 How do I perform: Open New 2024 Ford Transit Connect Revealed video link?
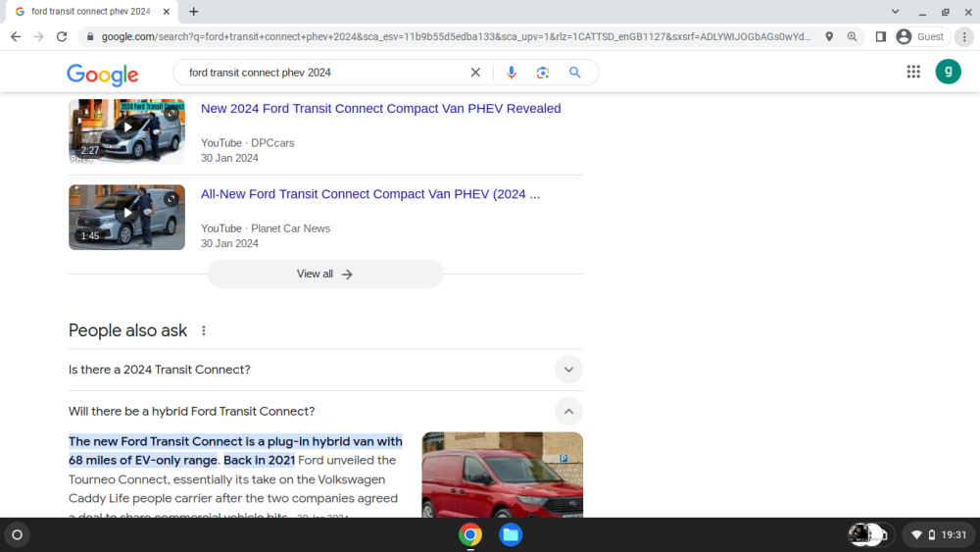coord(380,109)
